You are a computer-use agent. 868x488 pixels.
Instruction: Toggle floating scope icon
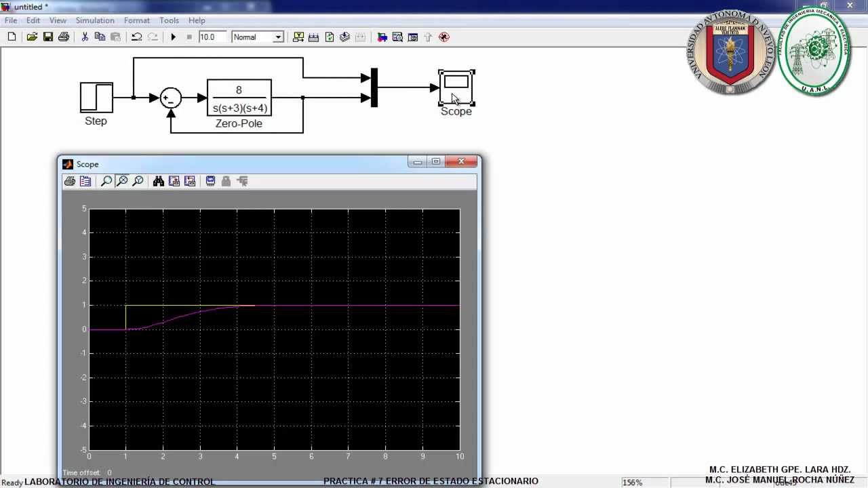(x=211, y=181)
